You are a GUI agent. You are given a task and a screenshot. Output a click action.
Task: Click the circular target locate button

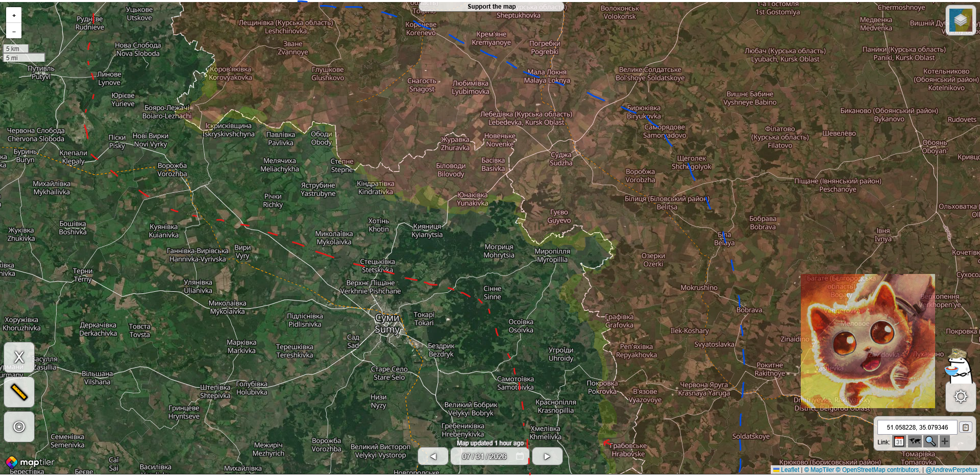pos(19,427)
